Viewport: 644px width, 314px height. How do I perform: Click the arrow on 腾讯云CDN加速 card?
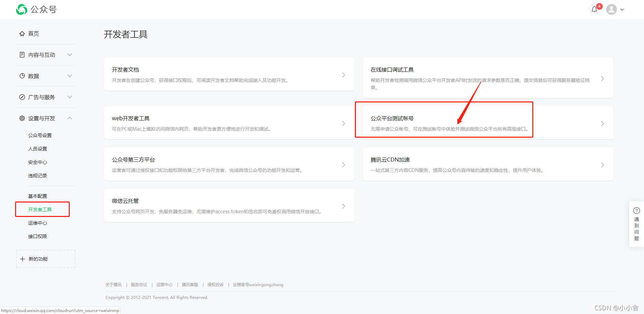point(602,165)
